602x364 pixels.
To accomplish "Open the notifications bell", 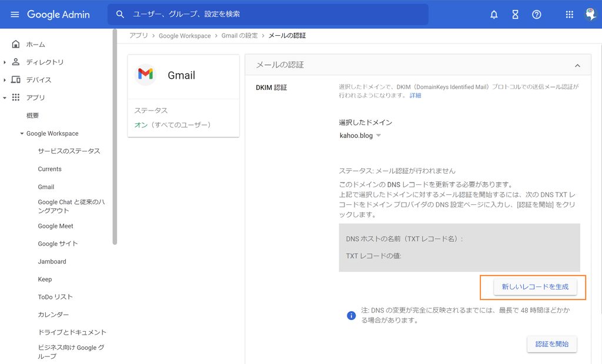I will pyautogui.click(x=494, y=15).
